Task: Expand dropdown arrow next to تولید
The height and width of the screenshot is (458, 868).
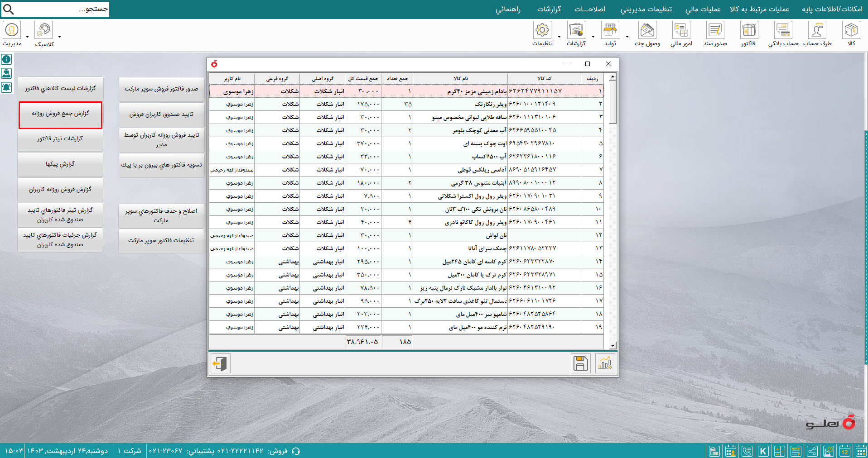Action: [x=627, y=37]
